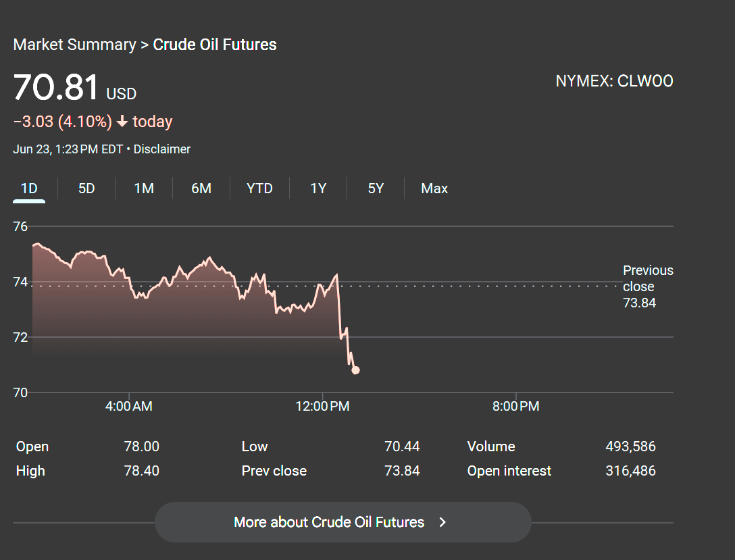Switch to the 1M time range tab

pyautogui.click(x=144, y=188)
